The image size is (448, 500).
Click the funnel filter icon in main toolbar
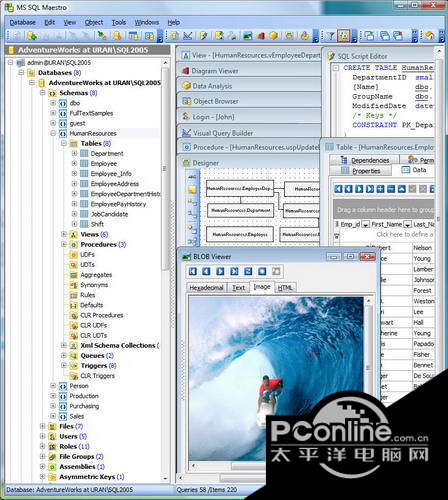point(331,35)
